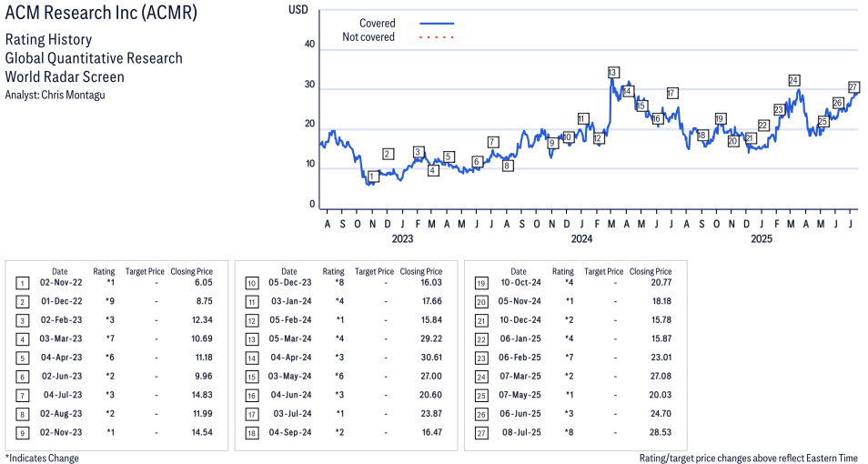Screen dimensions: 868x464
Task: Select chart marker 1 near November 2022
Action: coord(373,177)
